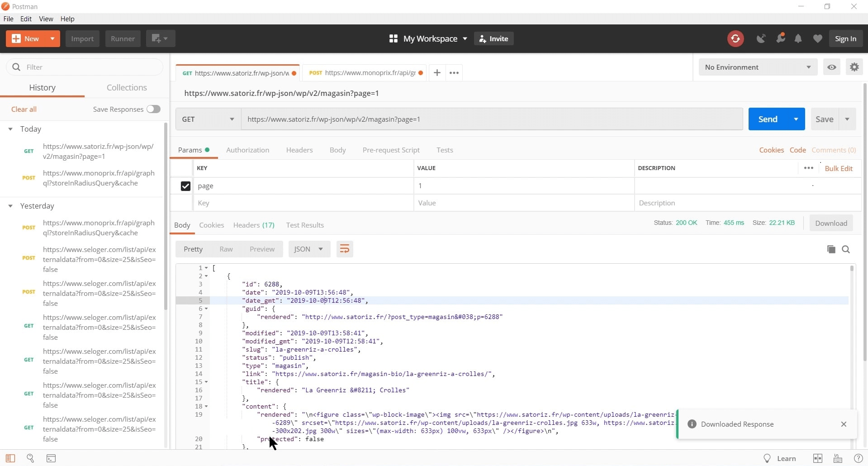Click the new window icon button
Image resolution: width=868 pixels, height=466 pixels.
click(160, 39)
